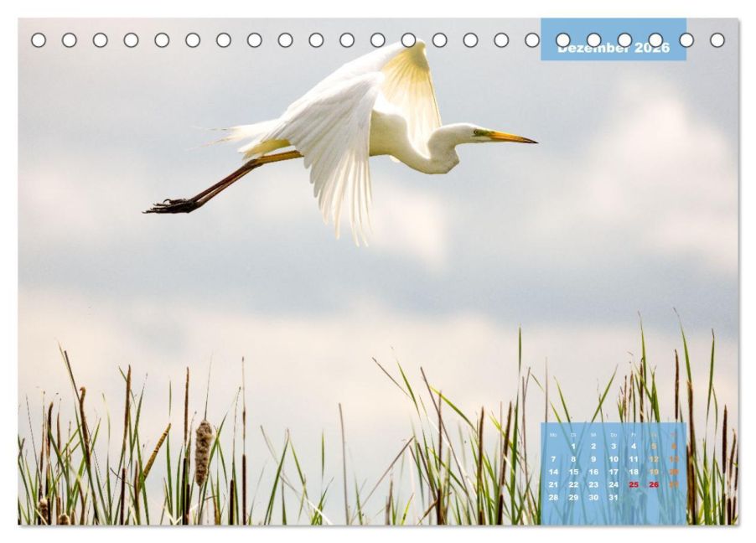756x543 pixels.
Task: Select date 10 in the December calendar
Action: pos(614,459)
